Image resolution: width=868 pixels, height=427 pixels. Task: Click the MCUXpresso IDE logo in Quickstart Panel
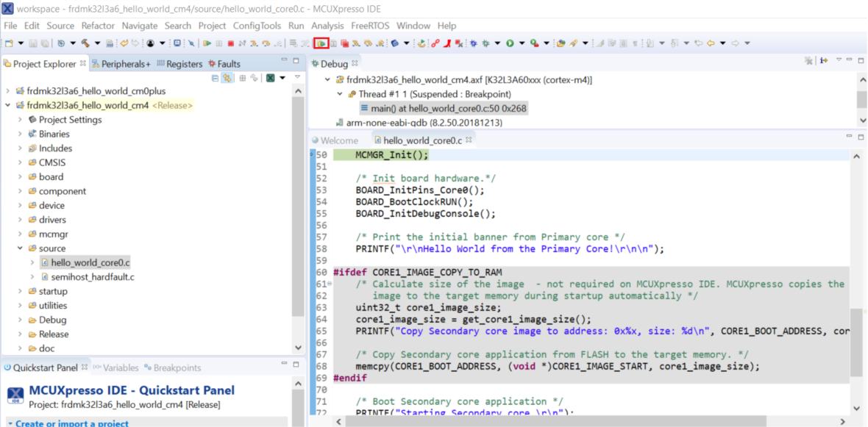pyautogui.click(x=15, y=395)
